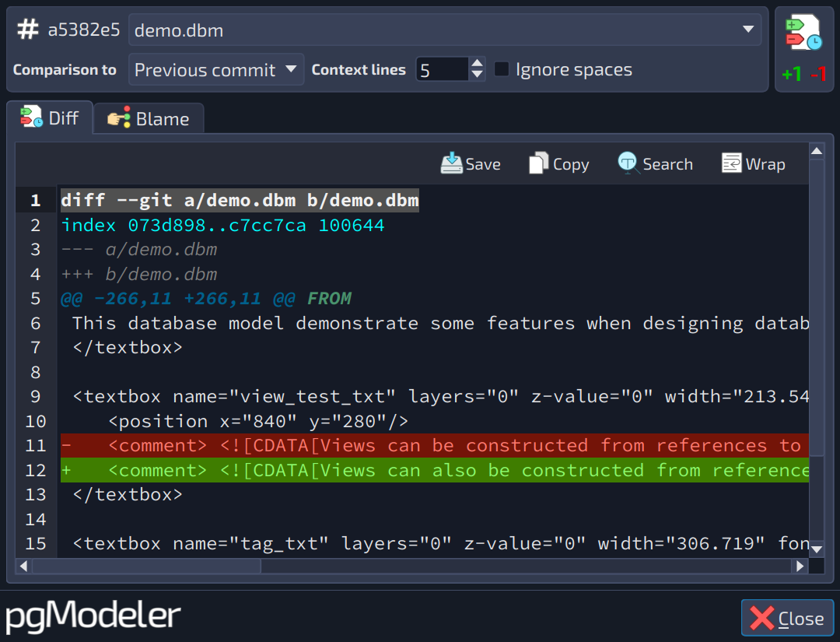This screenshot has height=642, width=840.
Task: Click the '@@ -266,11 +266,11 @@' hunk header
Action: 178,299
